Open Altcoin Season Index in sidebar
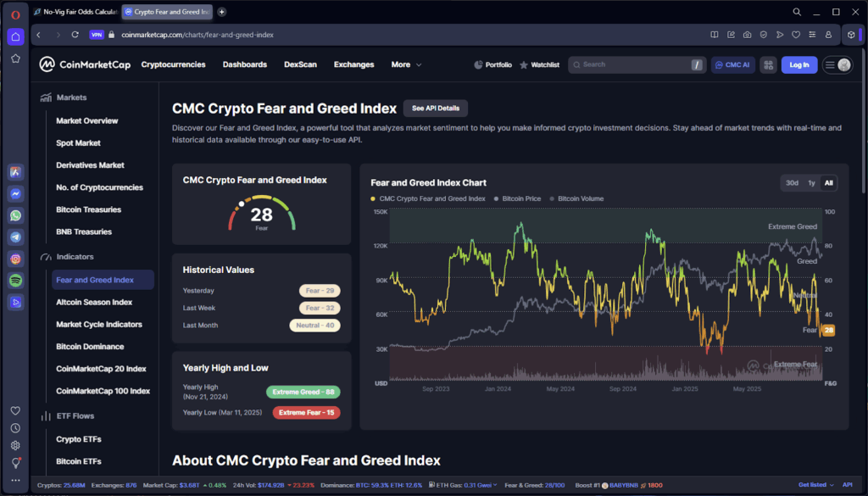Viewport: 868px width, 496px height. point(94,302)
